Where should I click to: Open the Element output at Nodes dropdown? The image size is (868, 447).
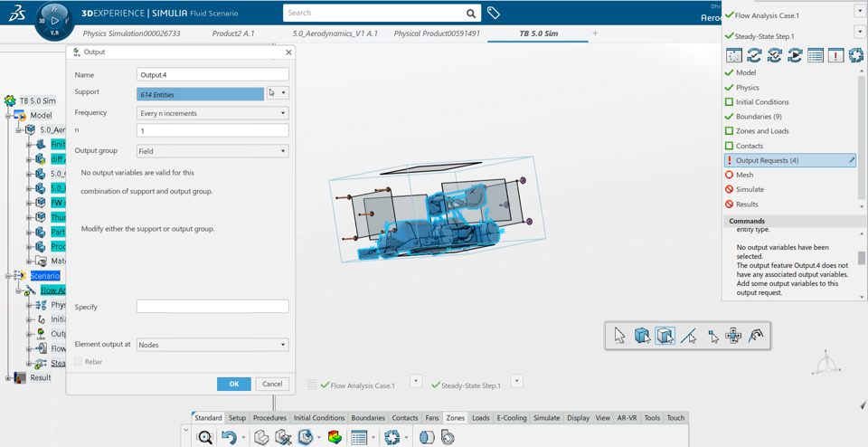tap(212, 345)
